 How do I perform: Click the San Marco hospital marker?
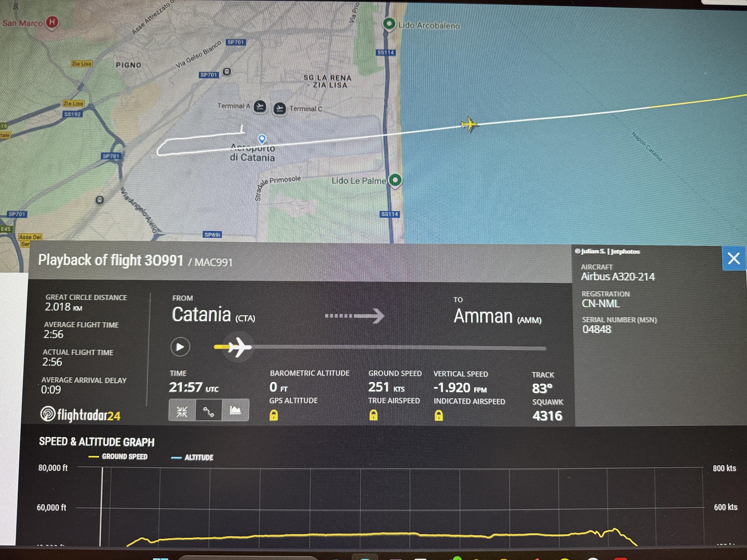tap(52, 22)
